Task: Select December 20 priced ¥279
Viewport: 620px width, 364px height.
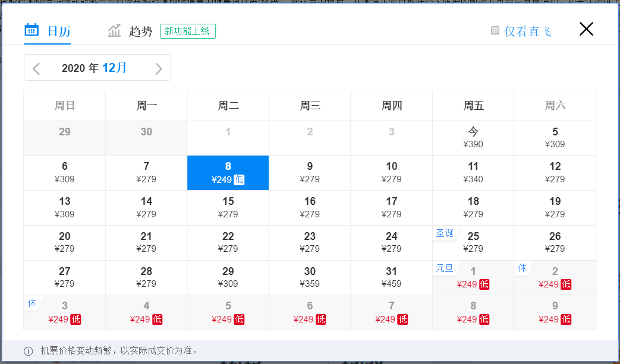Action: point(64,242)
